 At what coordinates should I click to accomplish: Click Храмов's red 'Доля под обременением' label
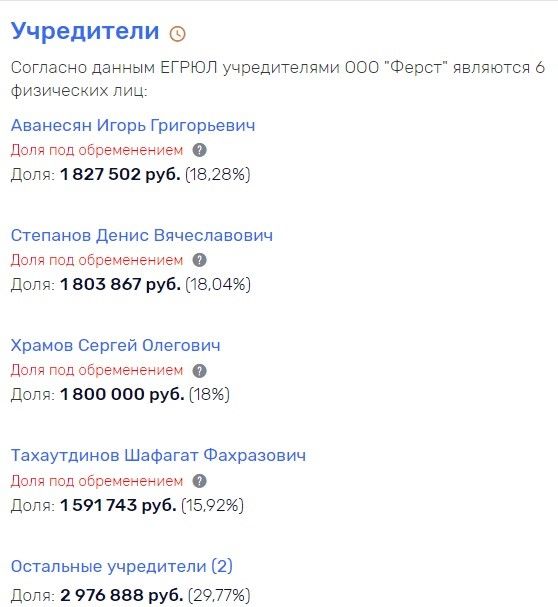click(x=97, y=370)
